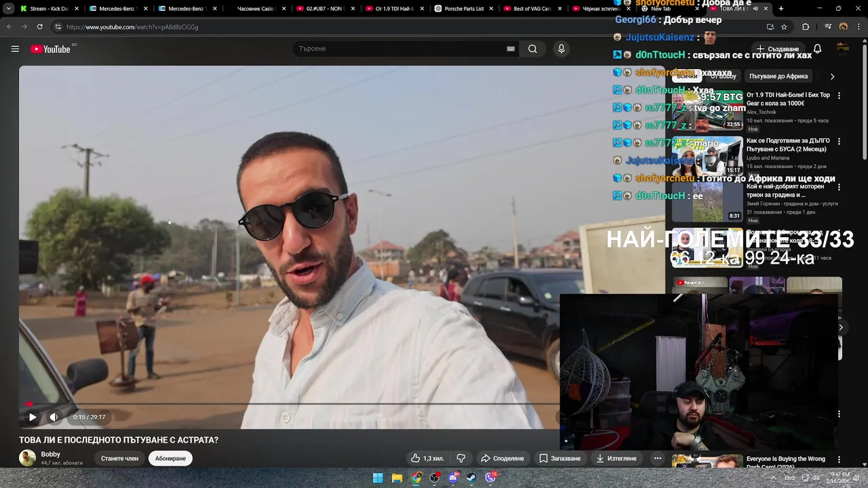Image resolution: width=868 pixels, height=488 pixels.
Task: Open the Windows Start menu
Action: click(378, 478)
